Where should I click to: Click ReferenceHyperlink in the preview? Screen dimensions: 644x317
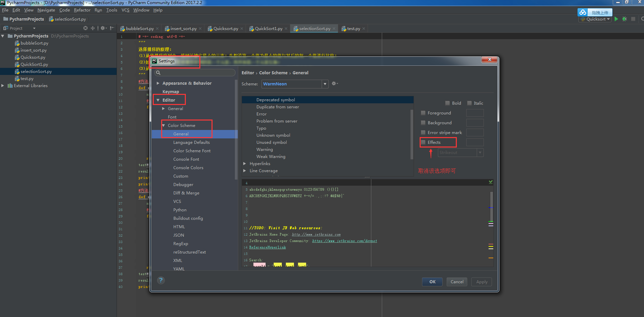pos(268,247)
